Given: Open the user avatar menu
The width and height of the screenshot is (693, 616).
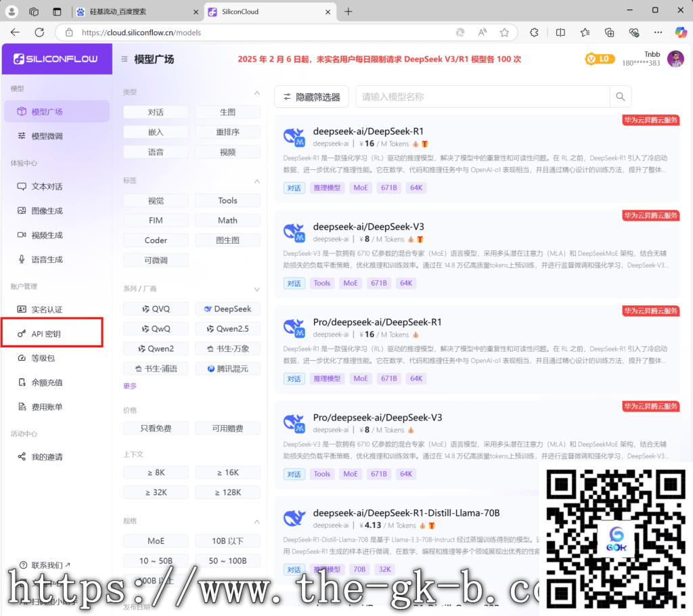Looking at the screenshot, I should pos(675,59).
